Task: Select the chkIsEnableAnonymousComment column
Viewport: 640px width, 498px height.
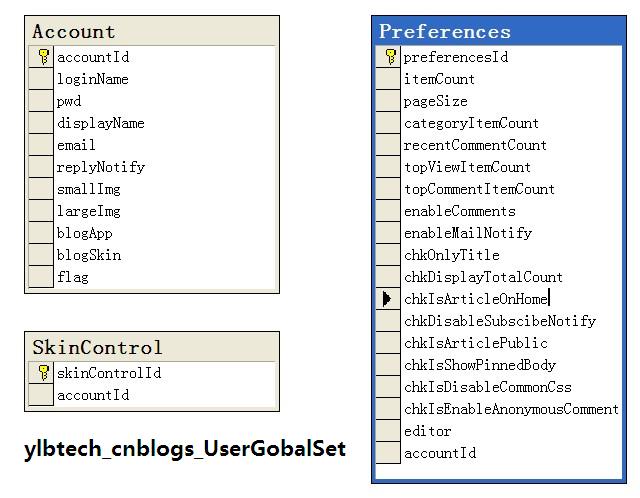Action: [x=510, y=409]
